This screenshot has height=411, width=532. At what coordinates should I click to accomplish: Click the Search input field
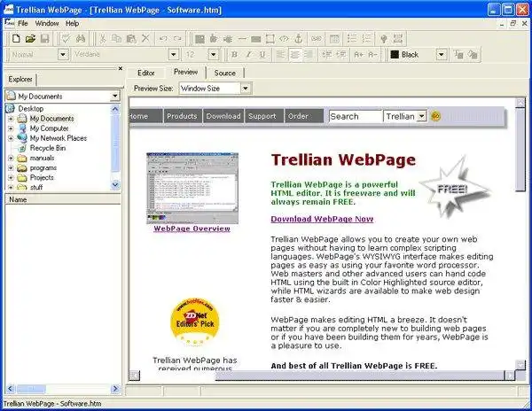pos(356,116)
